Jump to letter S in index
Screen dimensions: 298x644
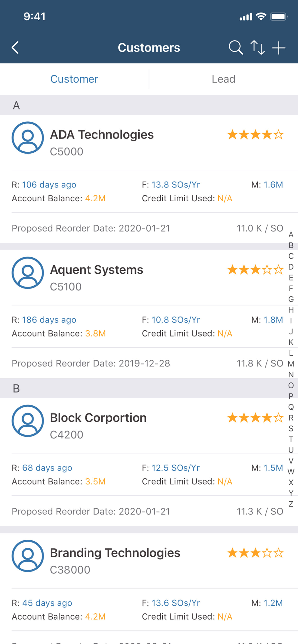click(x=291, y=429)
